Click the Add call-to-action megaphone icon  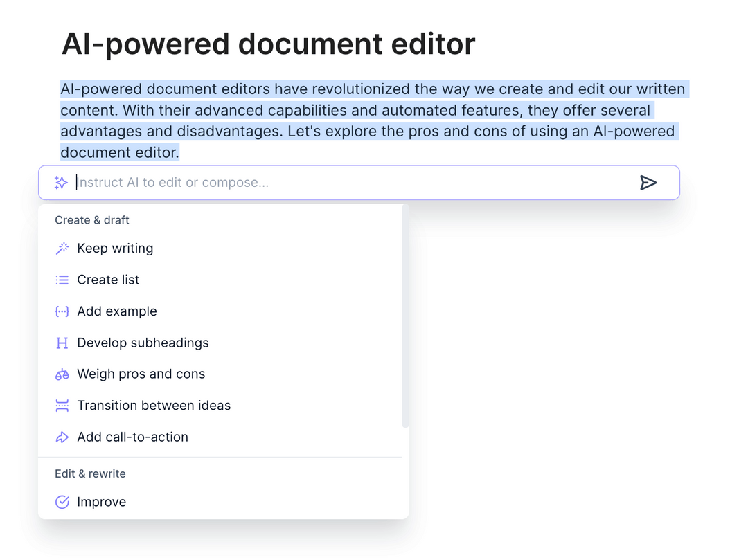click(62, 437)
